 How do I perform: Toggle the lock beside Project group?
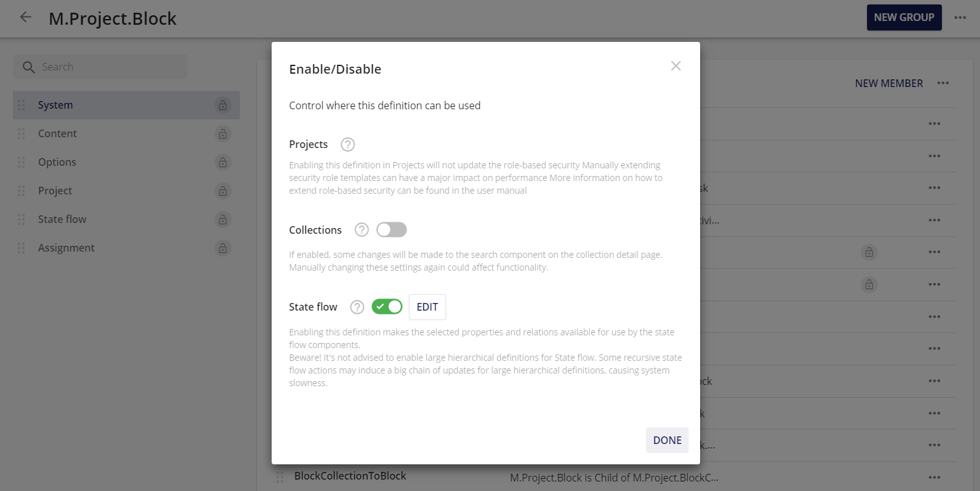coord(223,191)
